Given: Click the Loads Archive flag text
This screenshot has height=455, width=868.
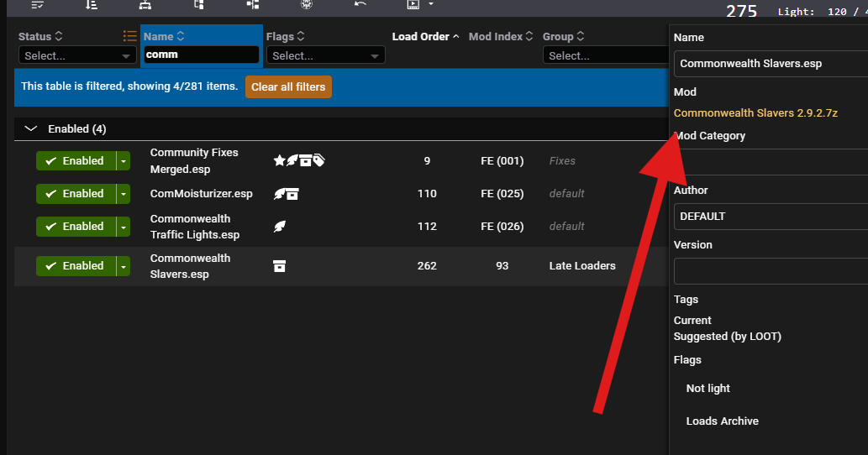Looking at the screenshot, I should (x=723, y=421).
